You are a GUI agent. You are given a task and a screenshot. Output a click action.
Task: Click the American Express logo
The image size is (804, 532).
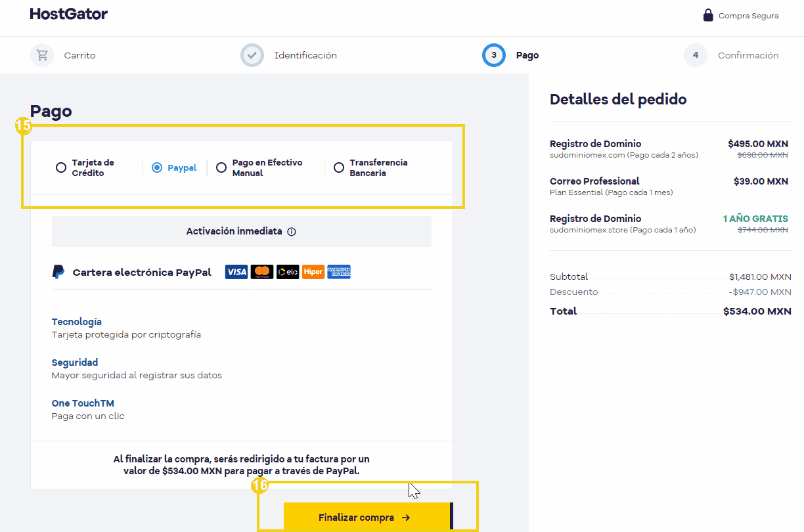(x=339, y=272)
